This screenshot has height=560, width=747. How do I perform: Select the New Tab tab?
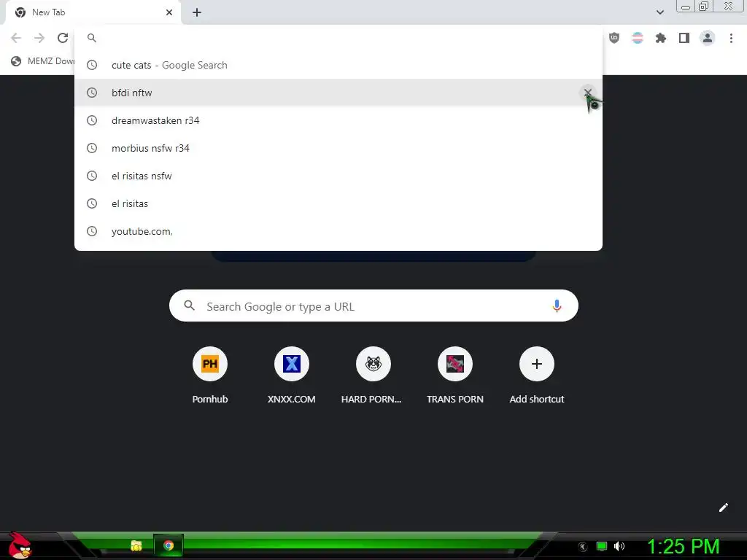coord(93,13)
